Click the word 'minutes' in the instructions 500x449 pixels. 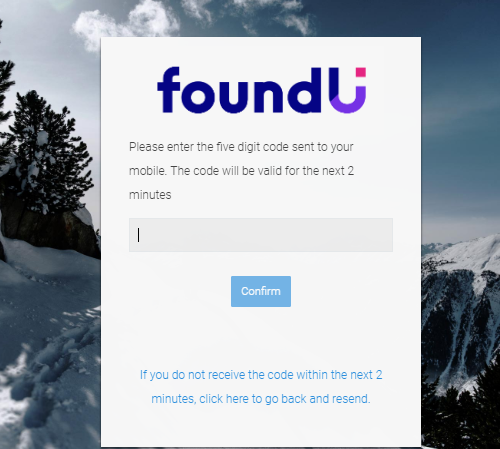pyautogui.click(x=150, y=195)
